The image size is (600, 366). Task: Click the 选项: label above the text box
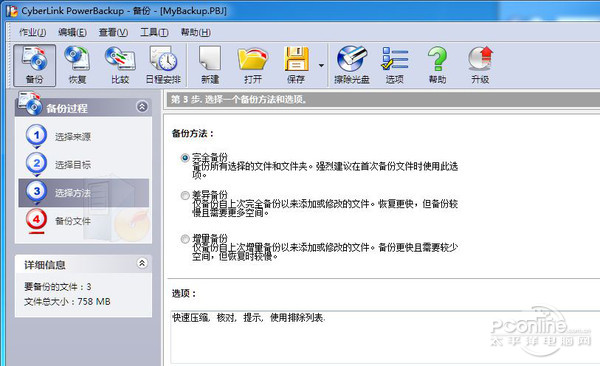pyautogui.click(x=184, y=294)
